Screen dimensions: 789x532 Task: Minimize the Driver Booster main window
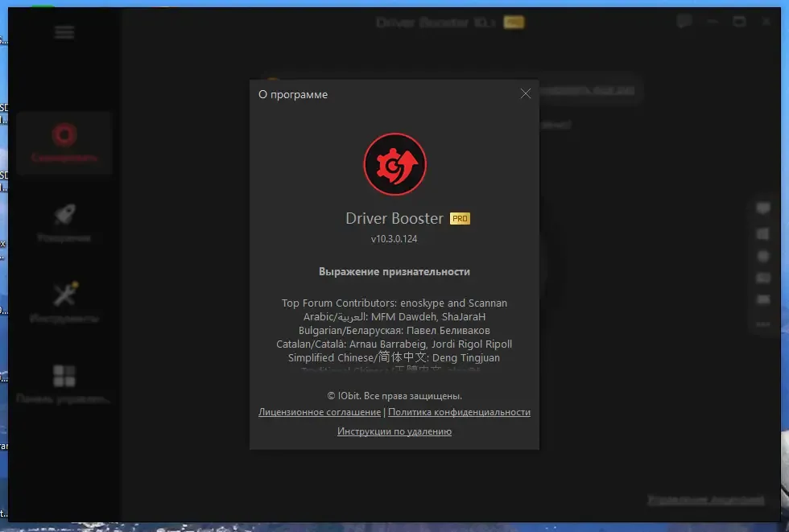[712, 22]
